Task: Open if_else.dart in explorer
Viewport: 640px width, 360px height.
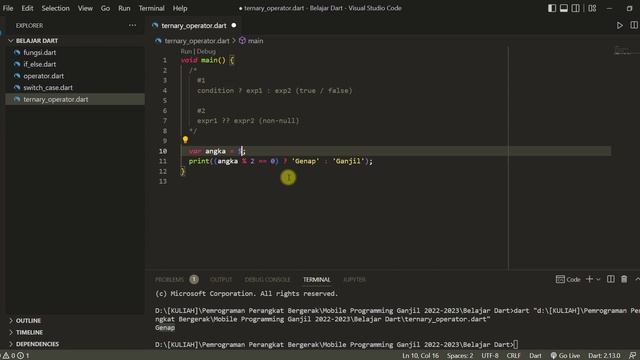Action: pos(40,64)
